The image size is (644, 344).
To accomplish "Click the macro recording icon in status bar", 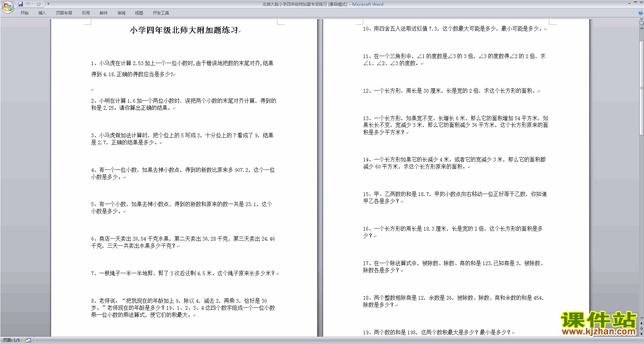I will 29,340.
